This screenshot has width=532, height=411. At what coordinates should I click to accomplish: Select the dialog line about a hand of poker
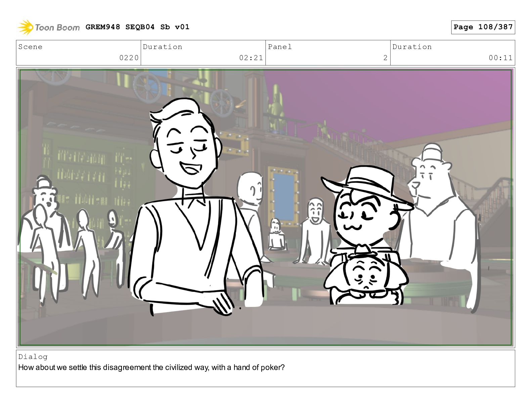coord(151,367)
